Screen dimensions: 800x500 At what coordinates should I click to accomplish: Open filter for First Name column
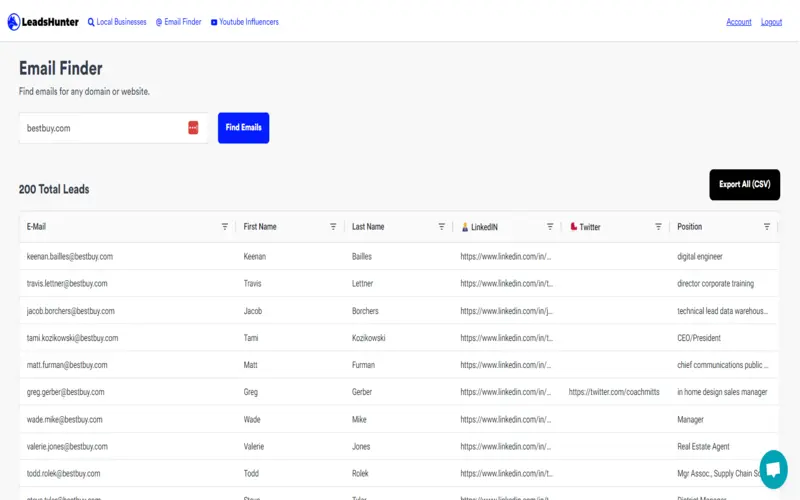point(333,227)
